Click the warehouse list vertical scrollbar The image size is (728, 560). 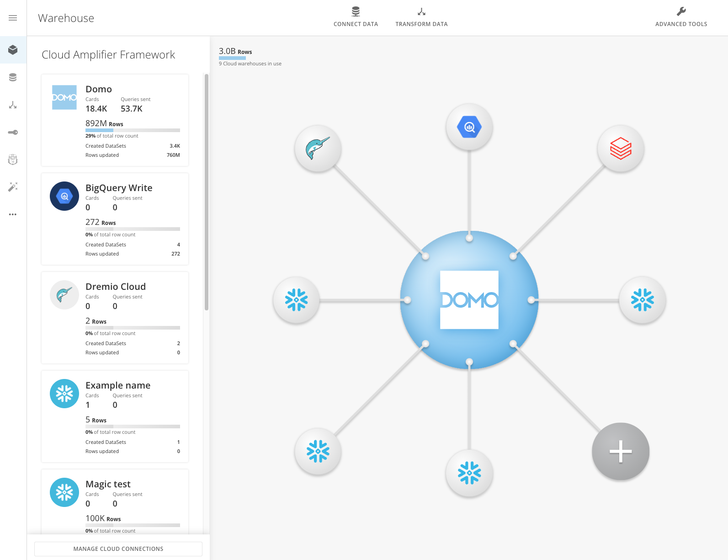click(207, 192)
